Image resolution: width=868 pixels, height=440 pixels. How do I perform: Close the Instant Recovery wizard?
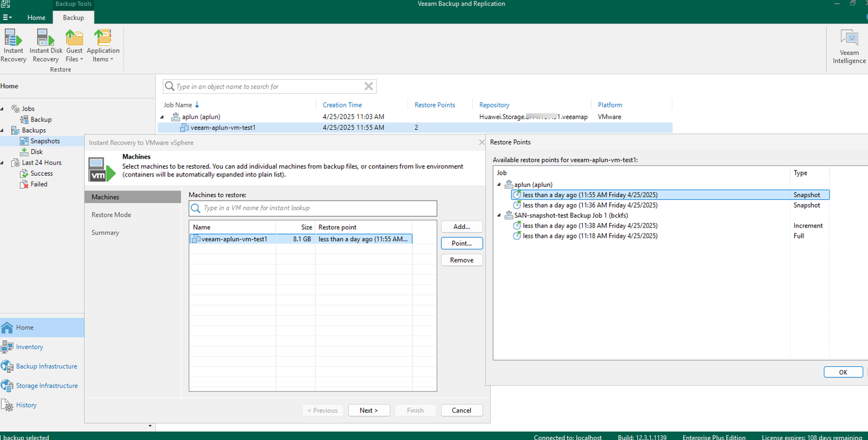(482, 142)
